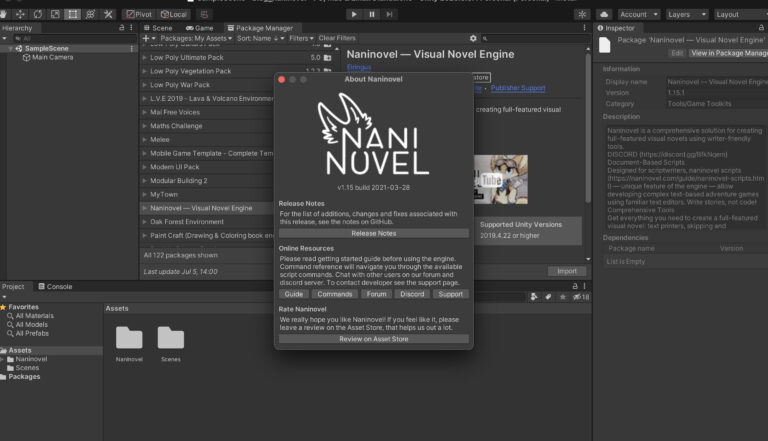Switch to the Console tab

tap(59, 286)
